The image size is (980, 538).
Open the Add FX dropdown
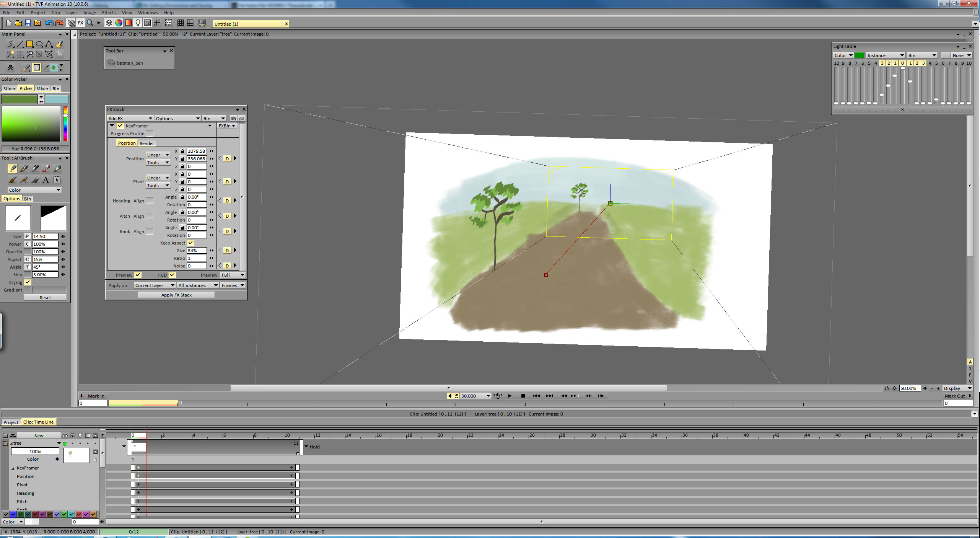(130, 118)
